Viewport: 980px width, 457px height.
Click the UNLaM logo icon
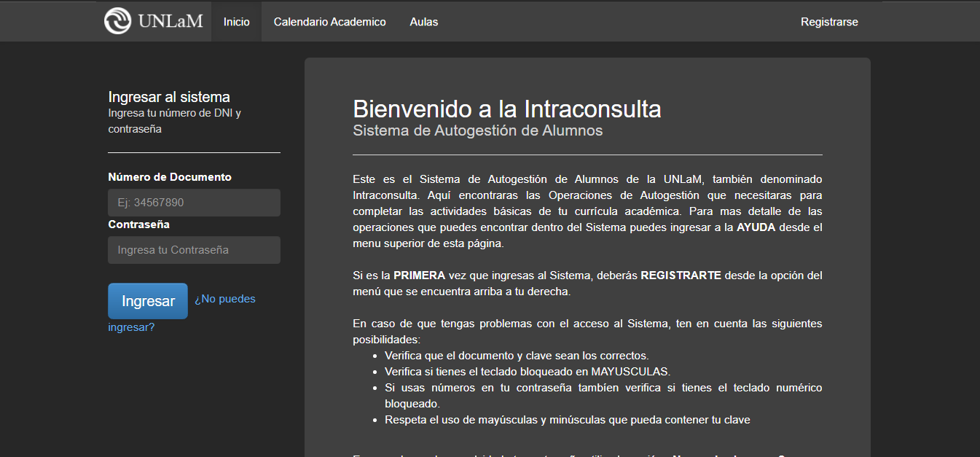(118, 20)
